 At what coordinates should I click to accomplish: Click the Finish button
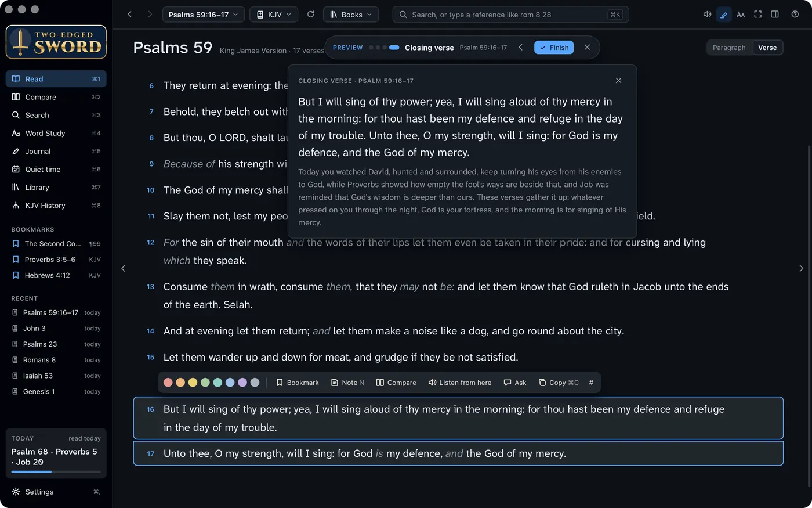click(554, 48)
